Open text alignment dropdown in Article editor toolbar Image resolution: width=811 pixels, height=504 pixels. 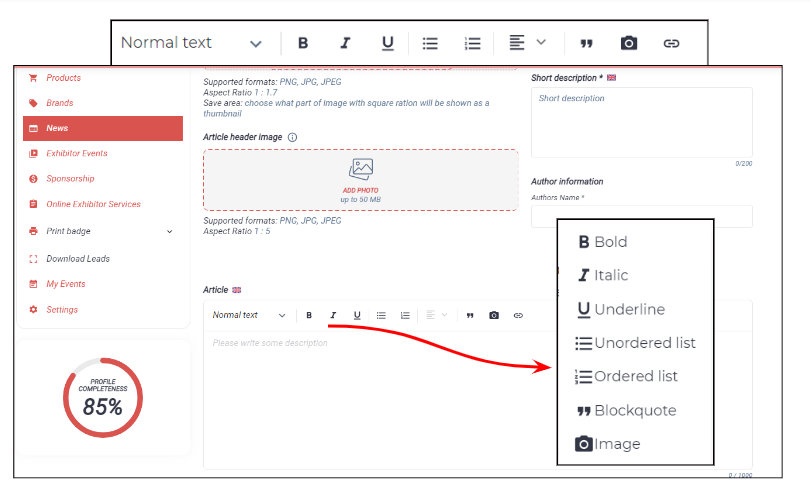click(x=436, y=315)
